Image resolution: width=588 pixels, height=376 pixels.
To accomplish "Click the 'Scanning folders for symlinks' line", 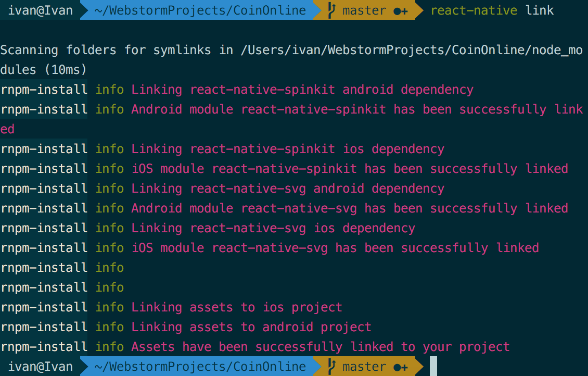I will 291,50.
